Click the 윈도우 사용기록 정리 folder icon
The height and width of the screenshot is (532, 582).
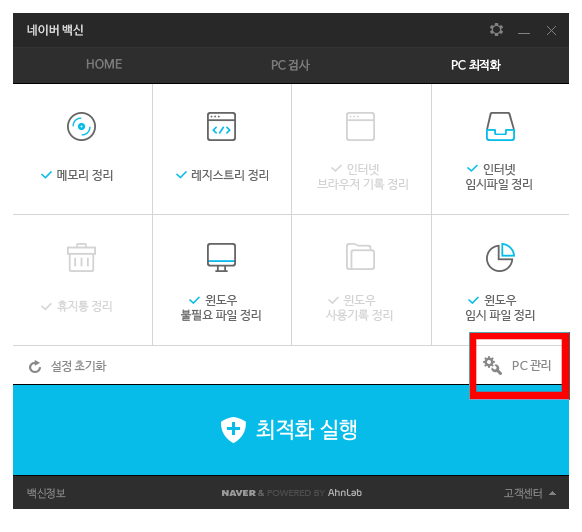pyautogui.click(x=360, y=257)
